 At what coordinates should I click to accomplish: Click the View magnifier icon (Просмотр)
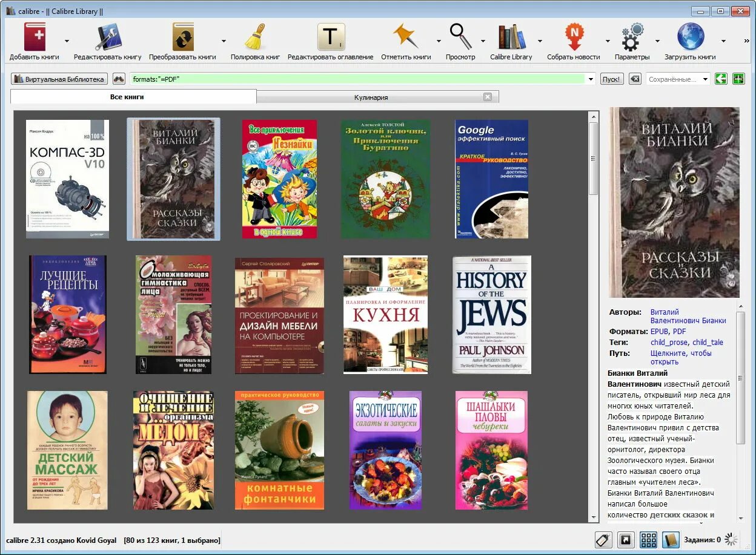tap(460, 38)
